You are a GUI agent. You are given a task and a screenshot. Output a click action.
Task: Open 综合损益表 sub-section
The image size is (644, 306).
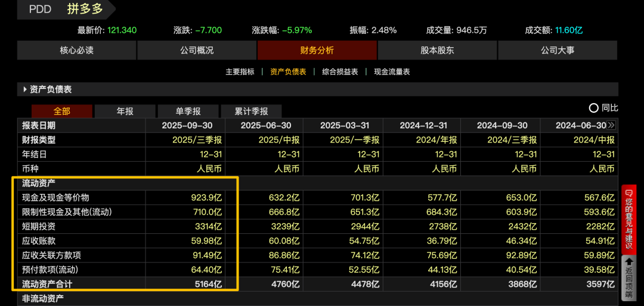point(340,72)
